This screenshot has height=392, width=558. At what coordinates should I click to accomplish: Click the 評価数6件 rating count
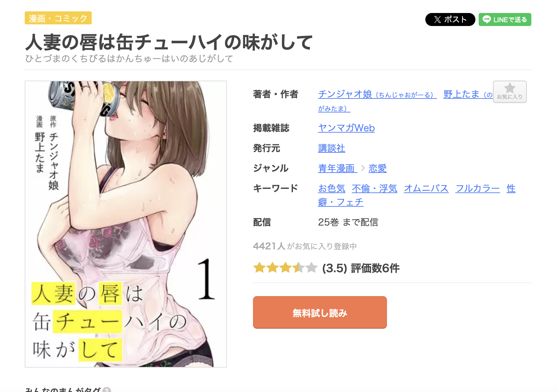375,268
